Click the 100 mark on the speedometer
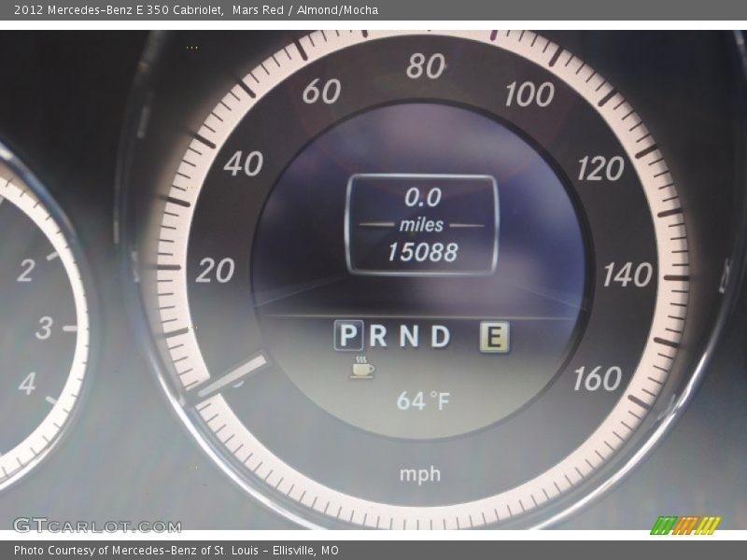Image resolution: width=747 pixels, height=560 pixels. coord(529,94)
